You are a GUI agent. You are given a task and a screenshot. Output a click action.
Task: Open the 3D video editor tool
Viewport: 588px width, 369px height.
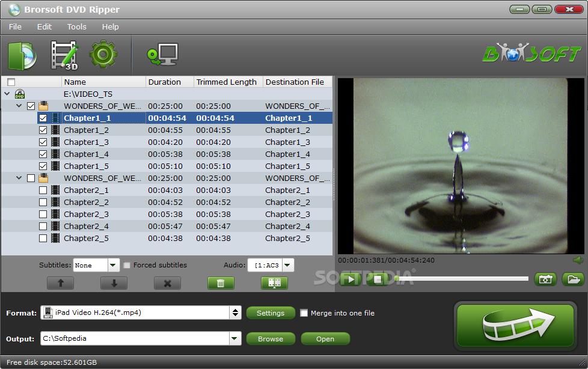coord(64,55)
